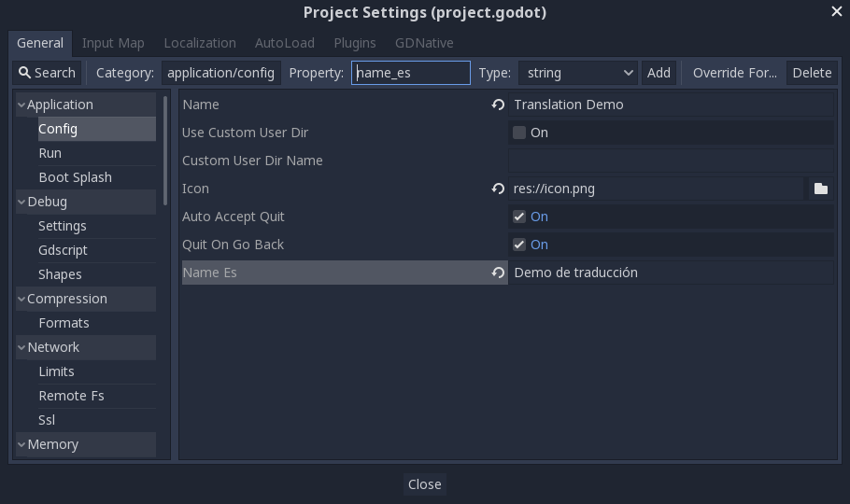Click the Close button at bottom

(x=424, y=483)
